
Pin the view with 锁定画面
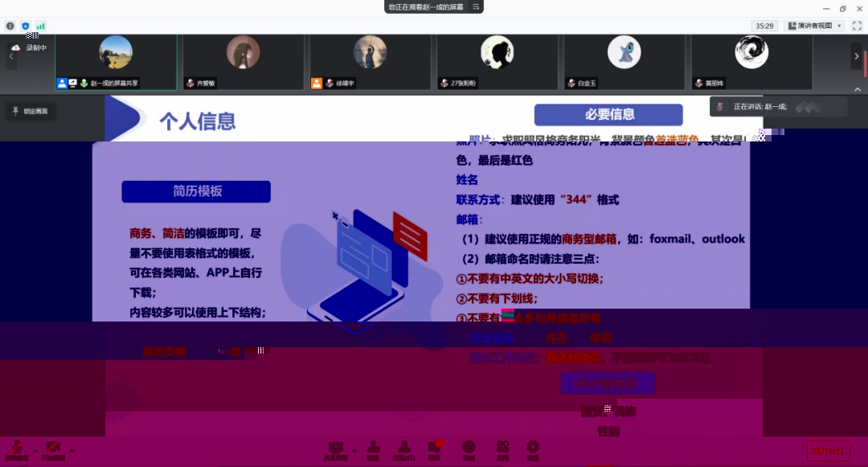pos(31,111)
